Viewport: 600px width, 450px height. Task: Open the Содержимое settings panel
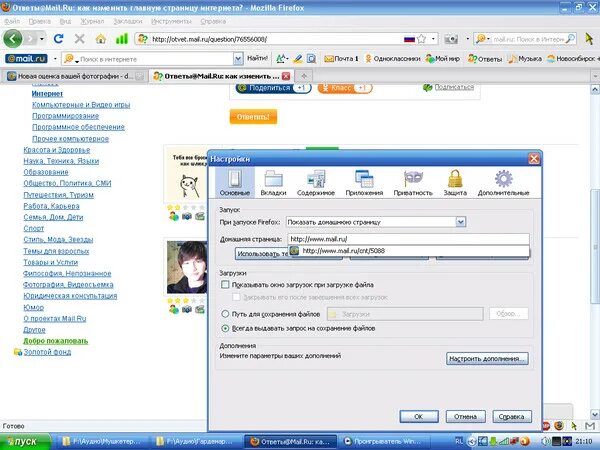click(316, 183)
